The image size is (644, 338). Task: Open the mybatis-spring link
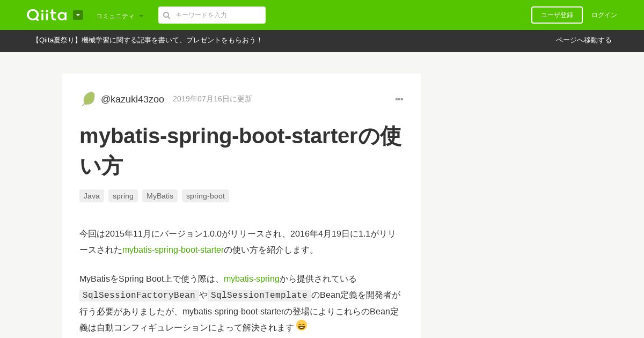pyautogui.click(x=252, y=279)
